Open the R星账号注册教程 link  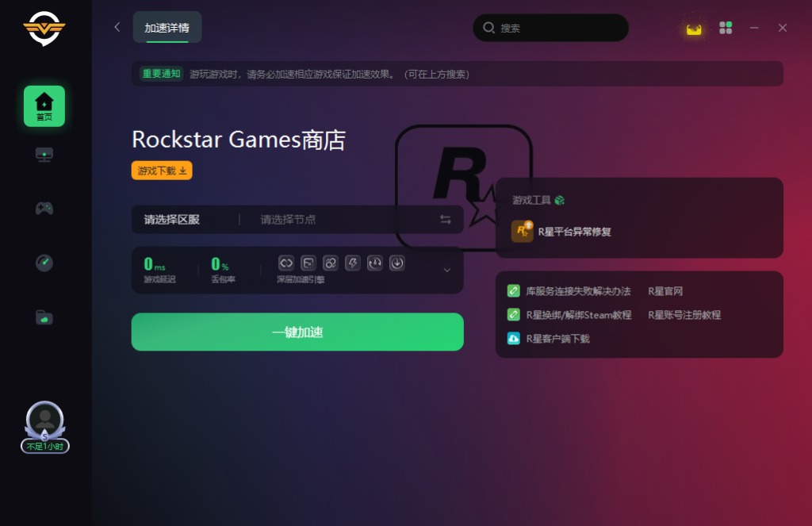point(684,315)
